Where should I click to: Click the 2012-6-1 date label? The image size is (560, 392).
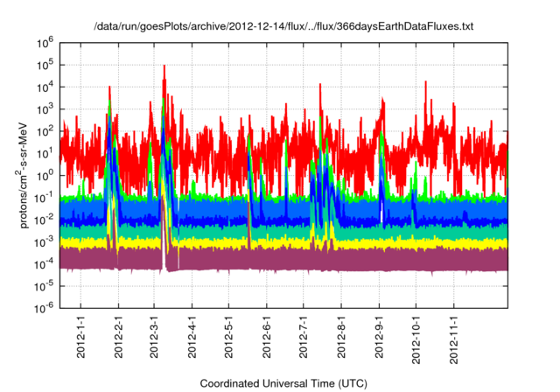click(266, 337)
